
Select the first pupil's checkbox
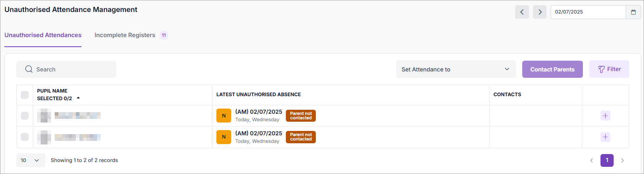[25, 116]
